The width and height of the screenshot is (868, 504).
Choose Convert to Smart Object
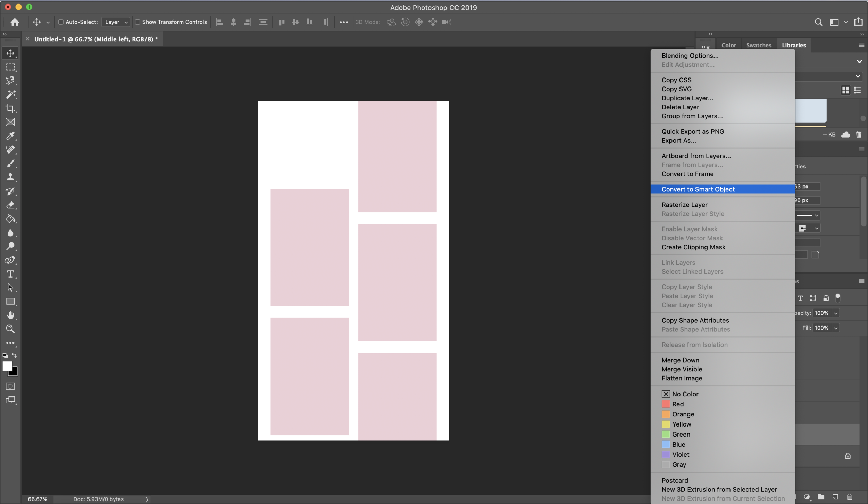(698, 189)
